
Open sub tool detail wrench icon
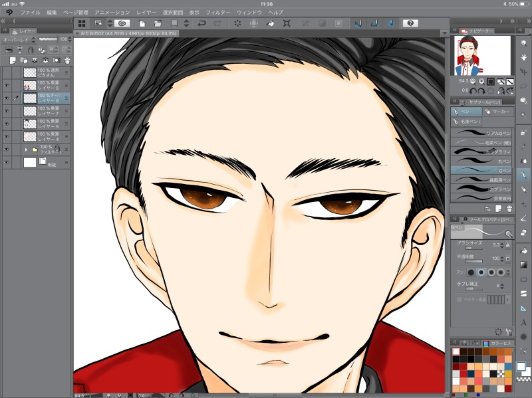pyautogui.click(x=509, y=331)
